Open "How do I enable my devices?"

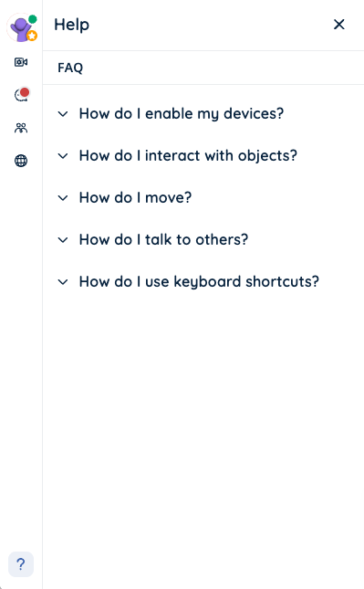182,114
